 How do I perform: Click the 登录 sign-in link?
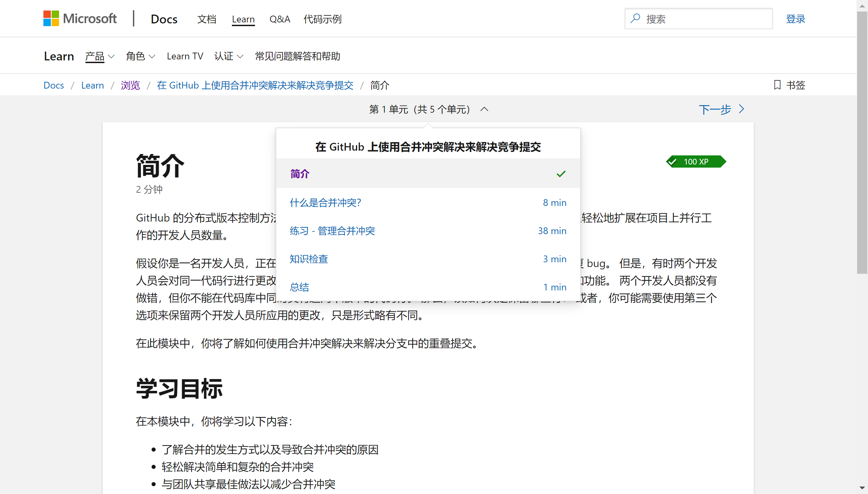coord(795,19)
